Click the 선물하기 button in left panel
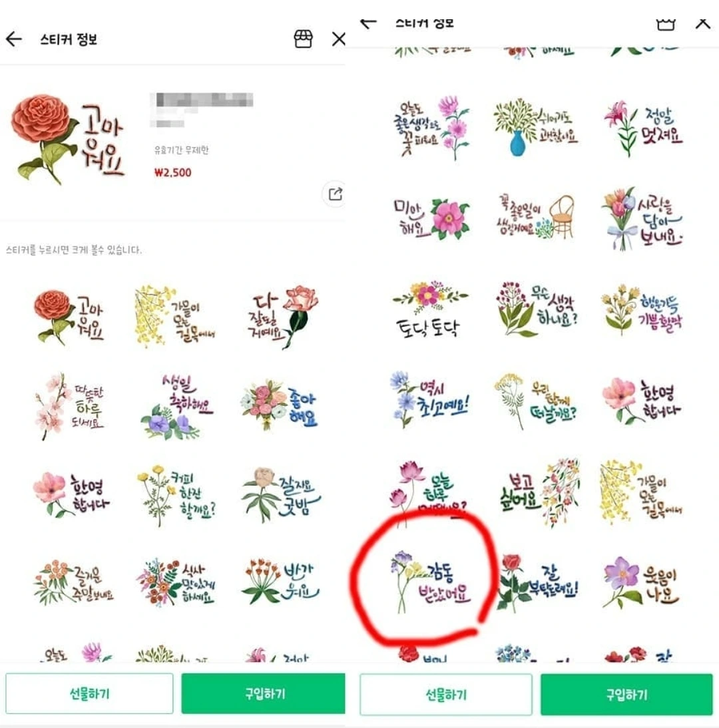The width and height of the screenshot is (719, 728). tap(89, 693)
